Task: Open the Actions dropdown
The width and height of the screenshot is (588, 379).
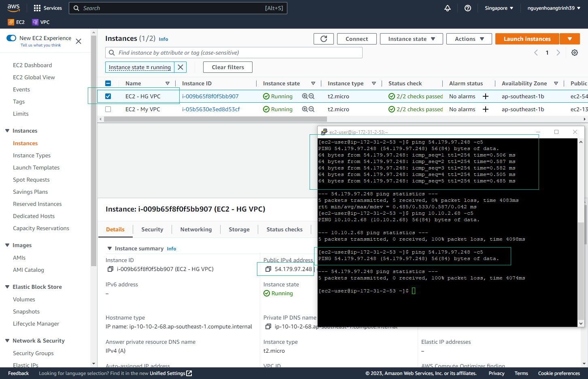Action: tap(469, 39)
